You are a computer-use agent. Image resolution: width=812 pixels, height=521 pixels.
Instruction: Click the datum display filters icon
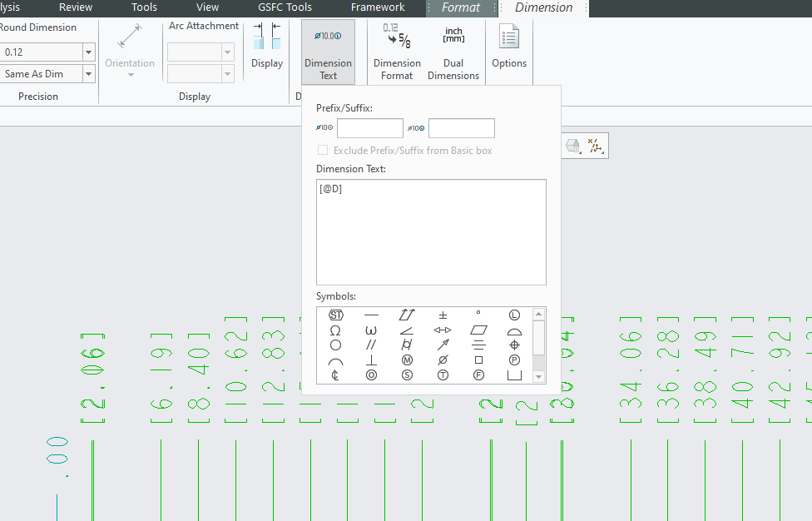click(597, 145)
